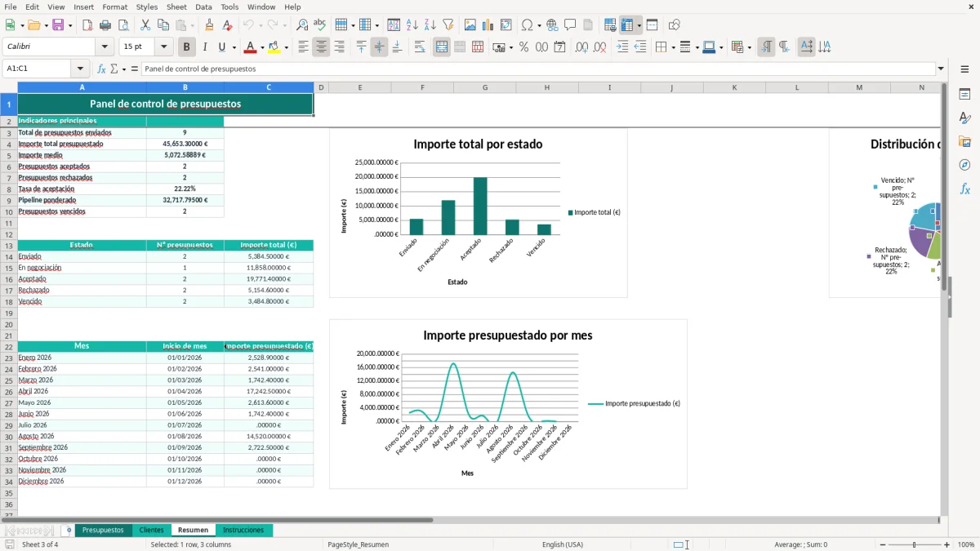Add decimal place icon

[x=581, y=47]
